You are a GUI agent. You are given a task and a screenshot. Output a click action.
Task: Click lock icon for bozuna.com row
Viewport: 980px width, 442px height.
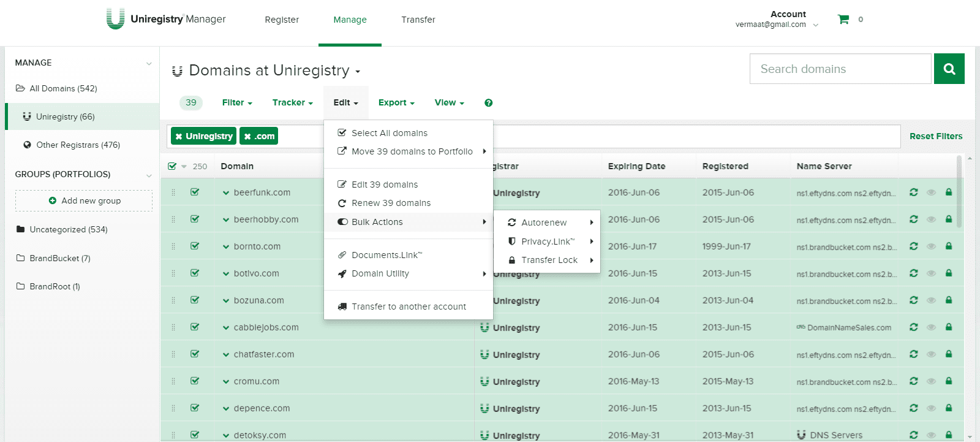coord(949,300)
